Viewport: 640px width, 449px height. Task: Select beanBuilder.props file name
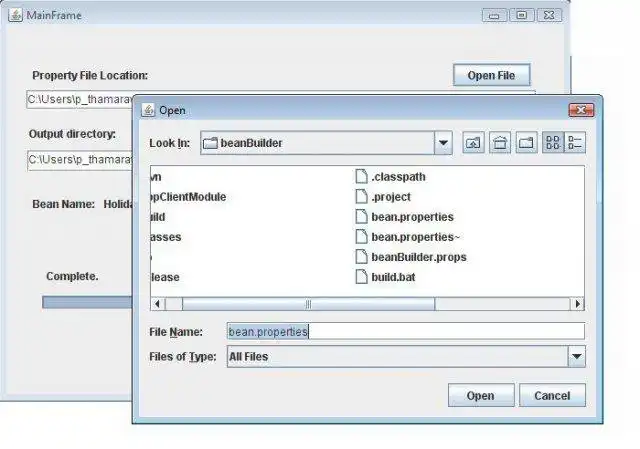(419, 257)
